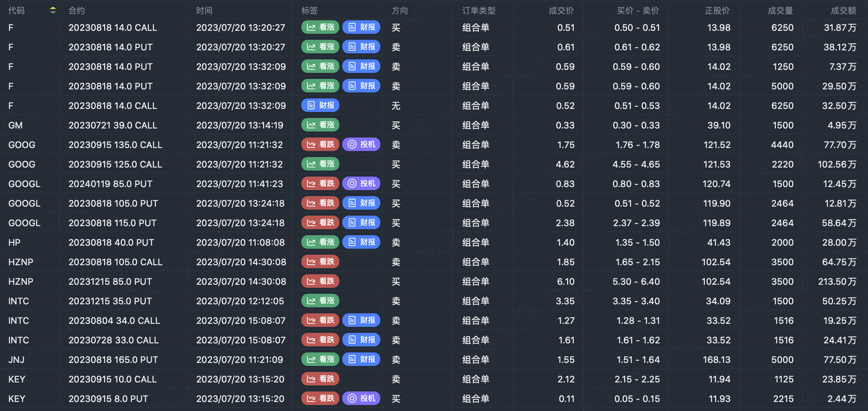Sort by the 成交量 column header
868x411 pixels.
[x=780, y=11]
